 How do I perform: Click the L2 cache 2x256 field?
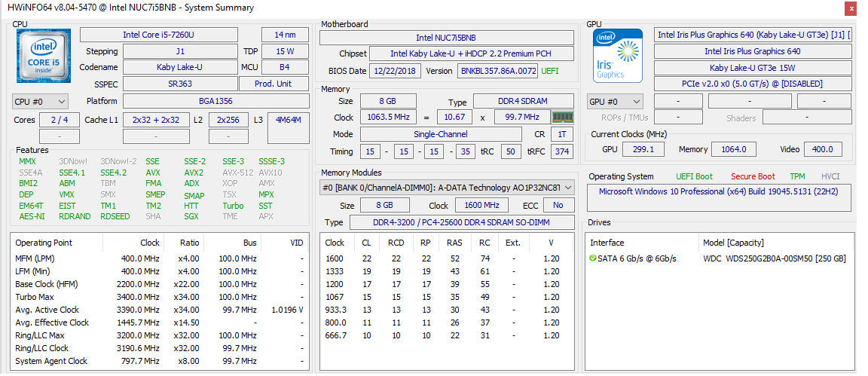[228, 120]
